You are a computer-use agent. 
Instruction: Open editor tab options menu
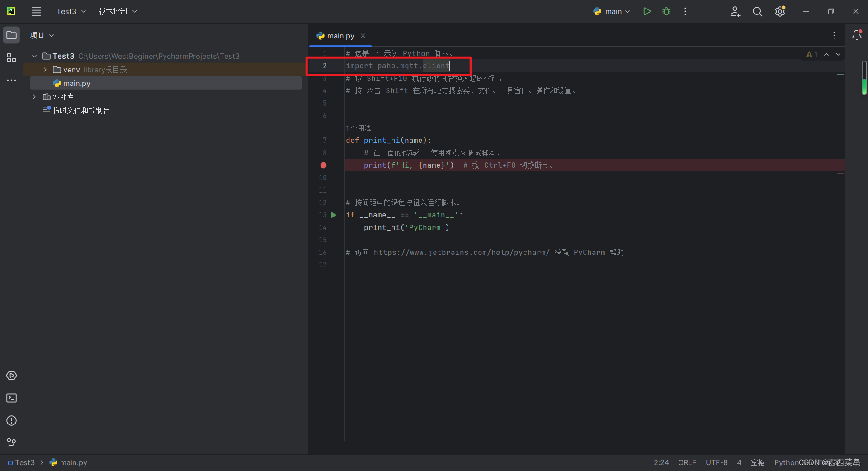pyautogui.click(x=834, y=35)
